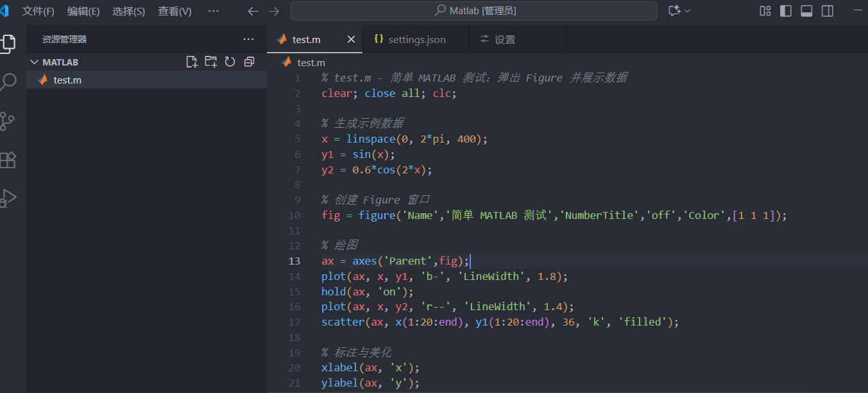Collapse all folders in explorer
This screenshot has height=393, width=868.
(250, 62)
